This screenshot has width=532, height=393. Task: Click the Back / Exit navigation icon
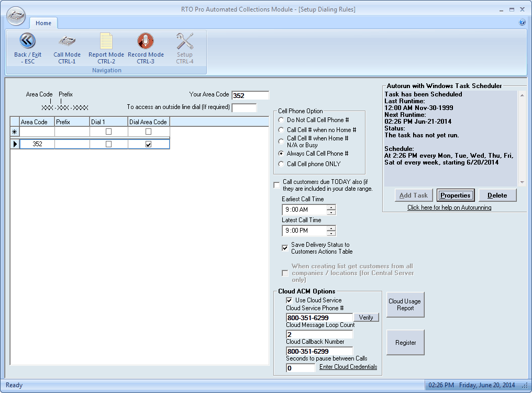point(27,41)
